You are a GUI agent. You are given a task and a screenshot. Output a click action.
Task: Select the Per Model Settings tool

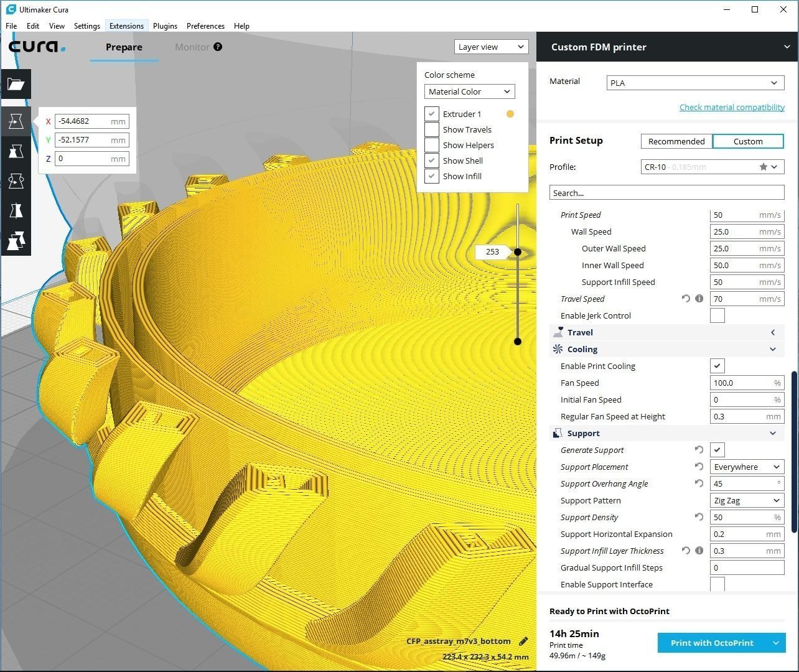tap(16, 241)
